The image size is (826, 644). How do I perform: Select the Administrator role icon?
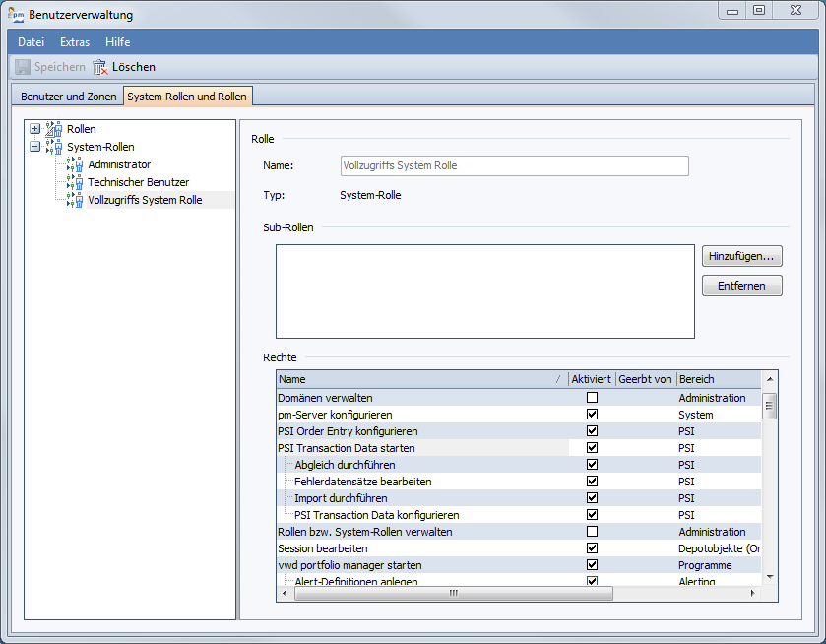pyautogui.click(x=75, y=164)
